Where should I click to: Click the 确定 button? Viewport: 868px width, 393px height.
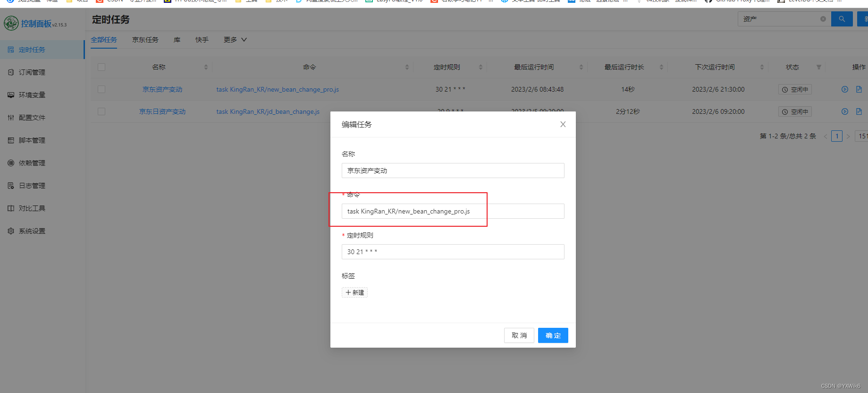pos(553,335)
